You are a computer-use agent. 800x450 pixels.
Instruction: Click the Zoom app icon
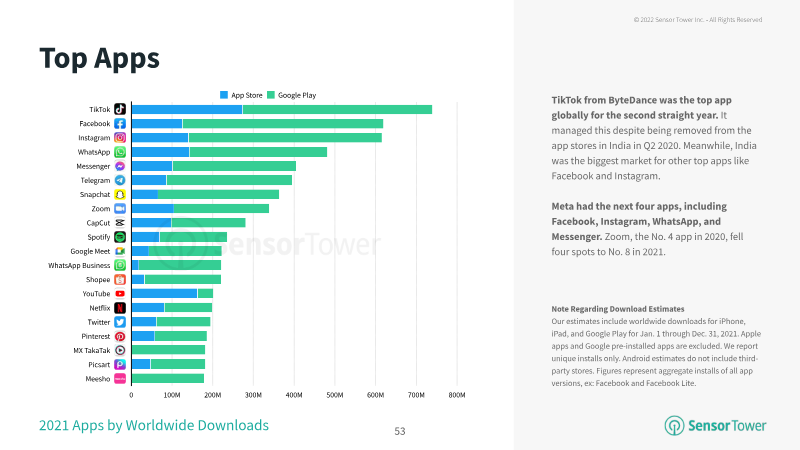[x=120, y=209]
